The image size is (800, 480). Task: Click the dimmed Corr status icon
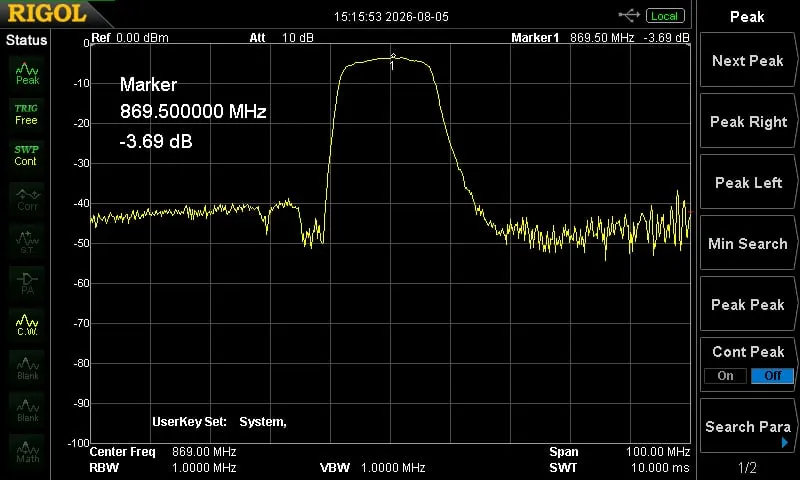tap(27, 199)
